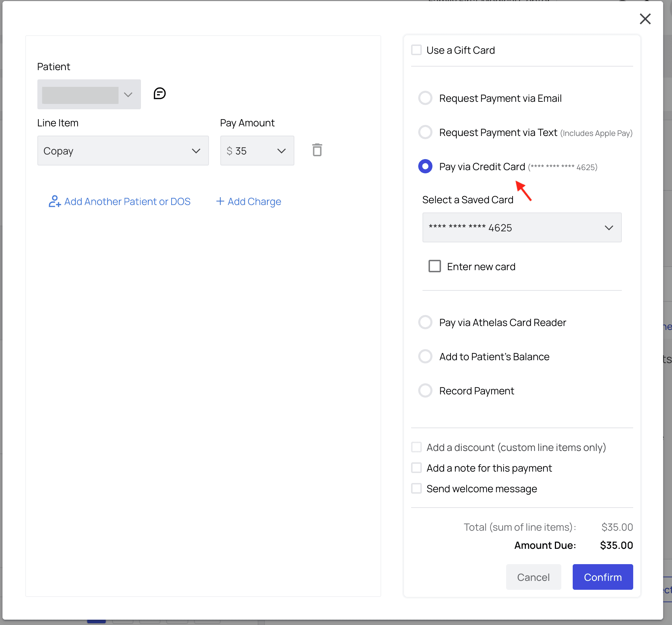This screenshot has height=625, width=672.
Task: Choose the Record Payment radio option
Action: [425, 391]
